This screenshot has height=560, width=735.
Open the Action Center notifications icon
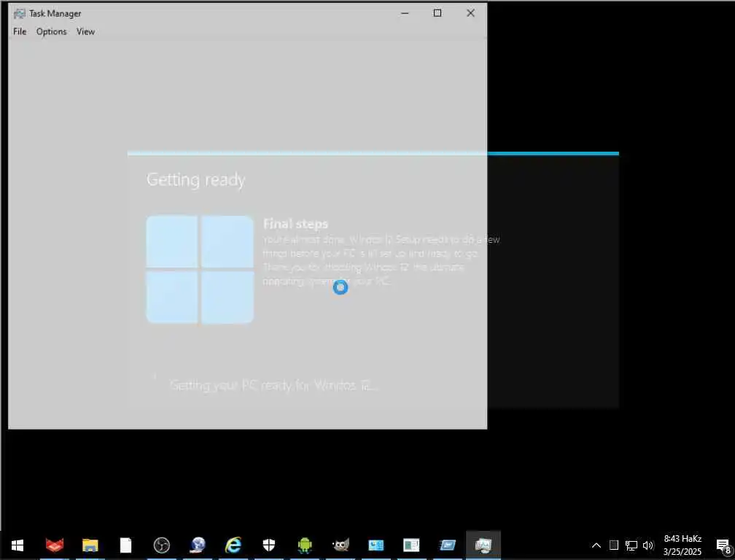click(x=723, y=545)
